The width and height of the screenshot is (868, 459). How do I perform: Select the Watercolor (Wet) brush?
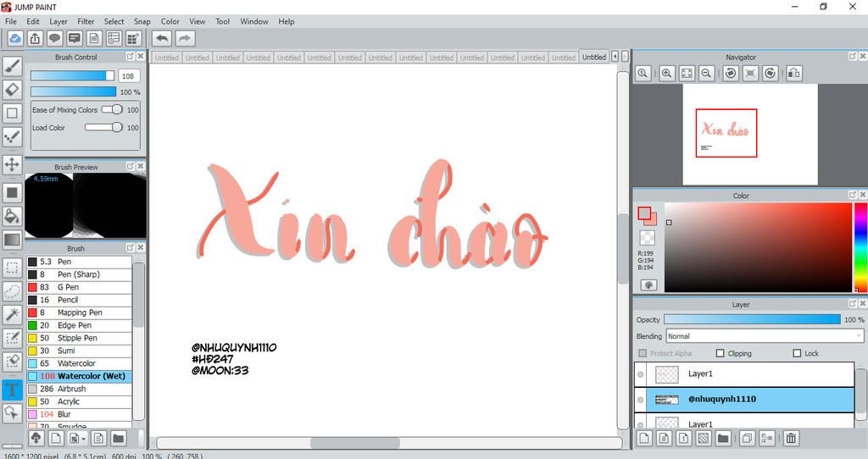tap(79, 376)
